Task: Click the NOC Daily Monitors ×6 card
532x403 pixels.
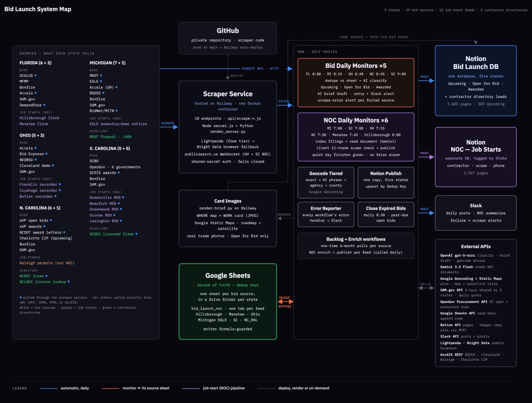Action: pos(356,137)
